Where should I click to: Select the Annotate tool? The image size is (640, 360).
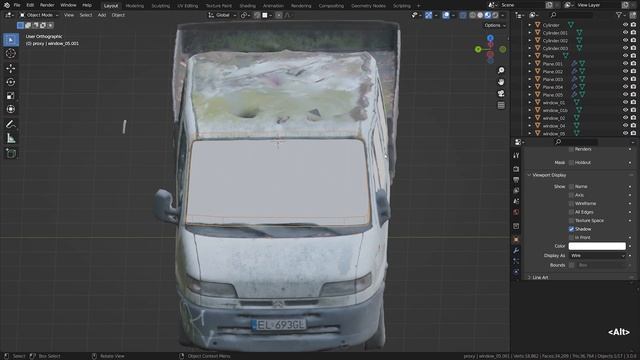(11, 124)
